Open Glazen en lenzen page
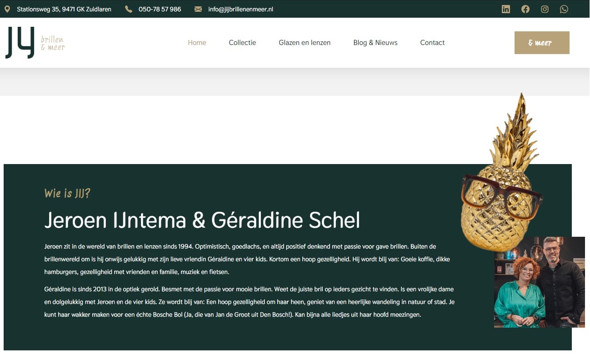The height and width of the screenshot is (364, 590). pyautogui.click(x=305, y=43)
